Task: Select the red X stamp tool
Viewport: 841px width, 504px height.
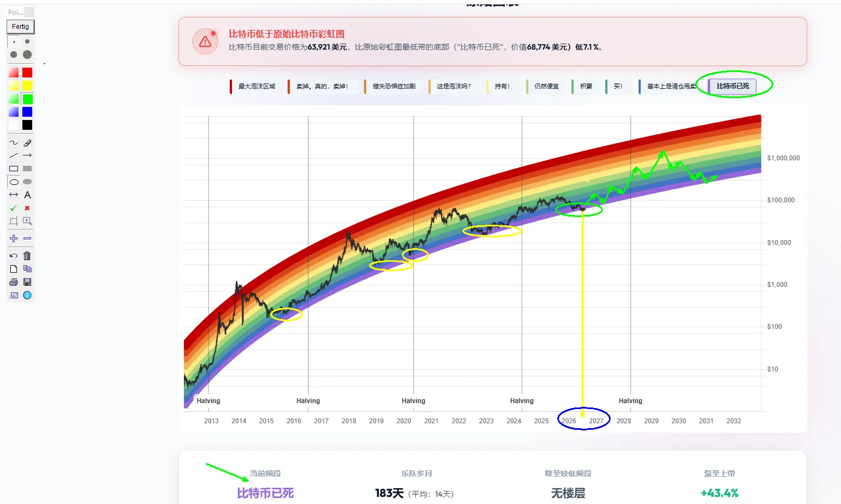Action: point(27,208)
